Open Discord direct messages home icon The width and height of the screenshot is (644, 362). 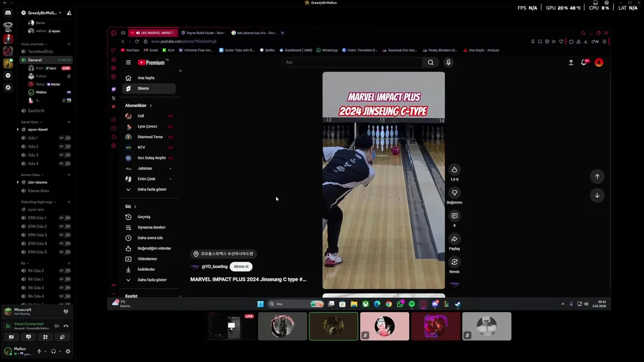[x=8, y=13]
